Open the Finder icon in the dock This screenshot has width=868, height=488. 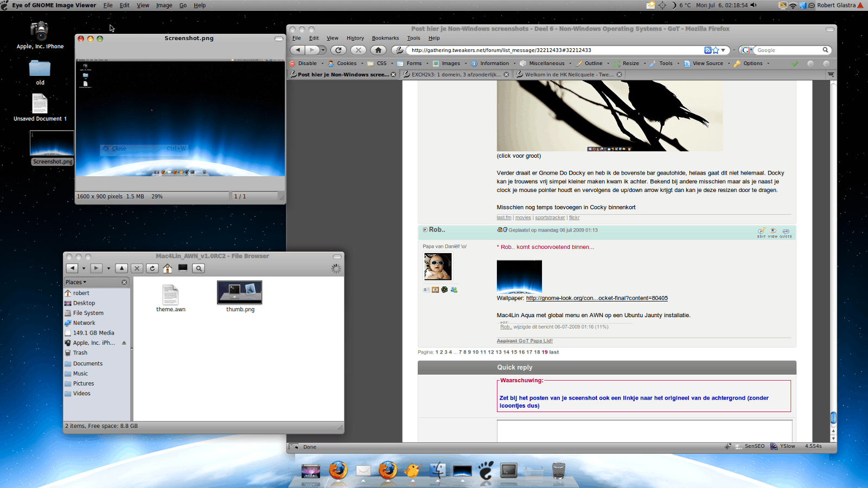[x=438, y=470]
